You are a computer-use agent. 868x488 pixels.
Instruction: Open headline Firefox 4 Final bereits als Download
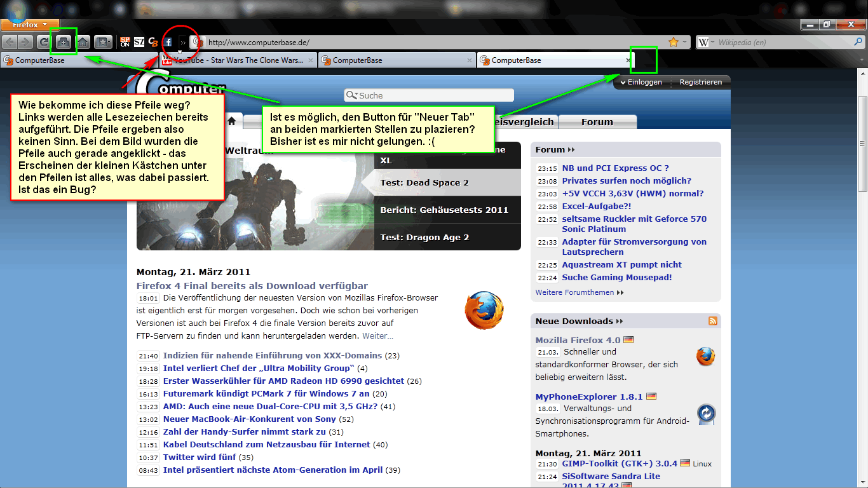[x=252, y=286]
